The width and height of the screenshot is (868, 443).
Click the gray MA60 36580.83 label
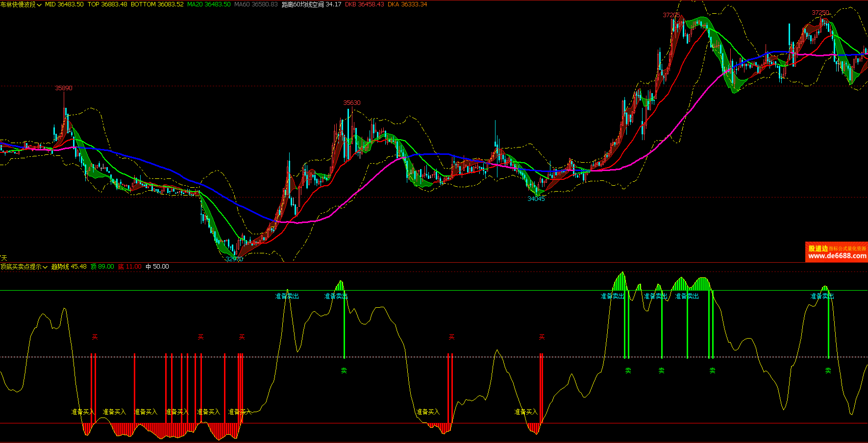click(x=256, y=4)
